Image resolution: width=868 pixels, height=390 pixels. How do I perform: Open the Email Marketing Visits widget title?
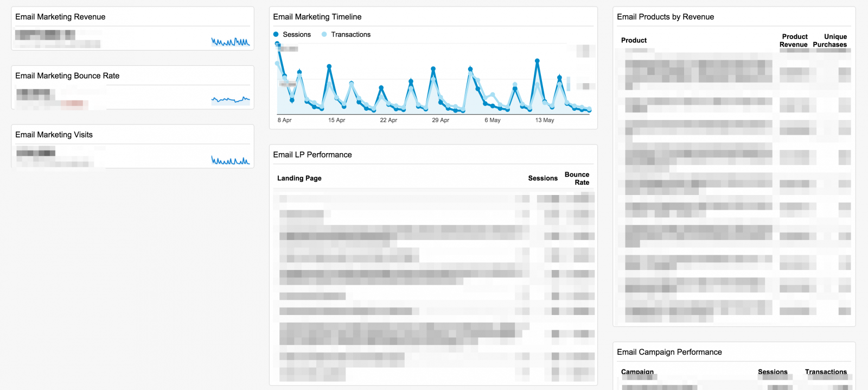coord(54,135)
